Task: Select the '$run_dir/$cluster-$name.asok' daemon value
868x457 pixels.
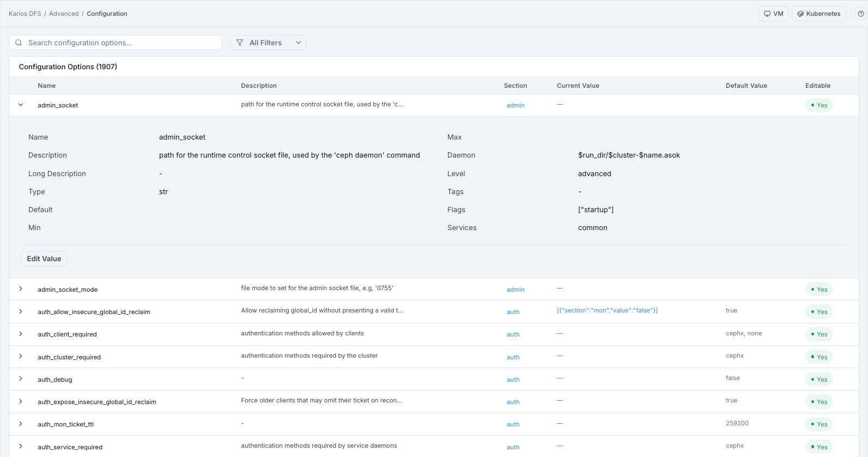Action: [629, 155]
